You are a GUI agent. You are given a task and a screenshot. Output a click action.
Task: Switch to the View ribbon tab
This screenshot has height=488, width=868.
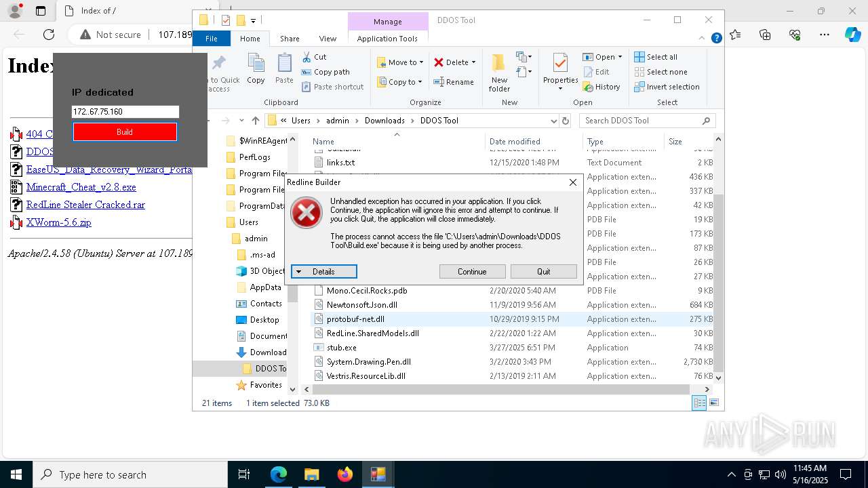tap(328, 39)
